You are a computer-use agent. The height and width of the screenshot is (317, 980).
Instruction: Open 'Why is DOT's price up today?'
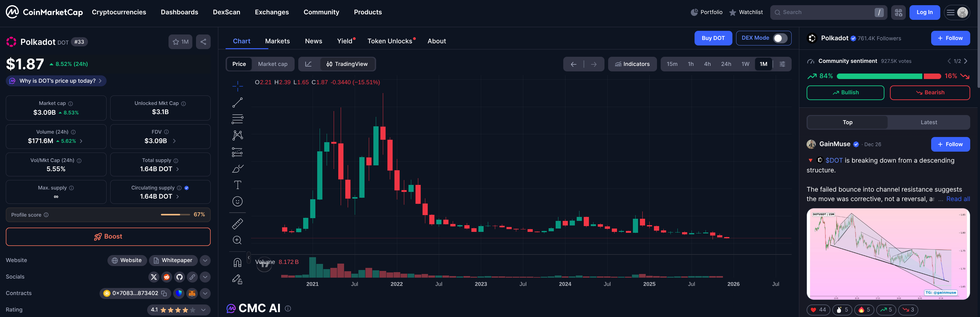[56, 81]
